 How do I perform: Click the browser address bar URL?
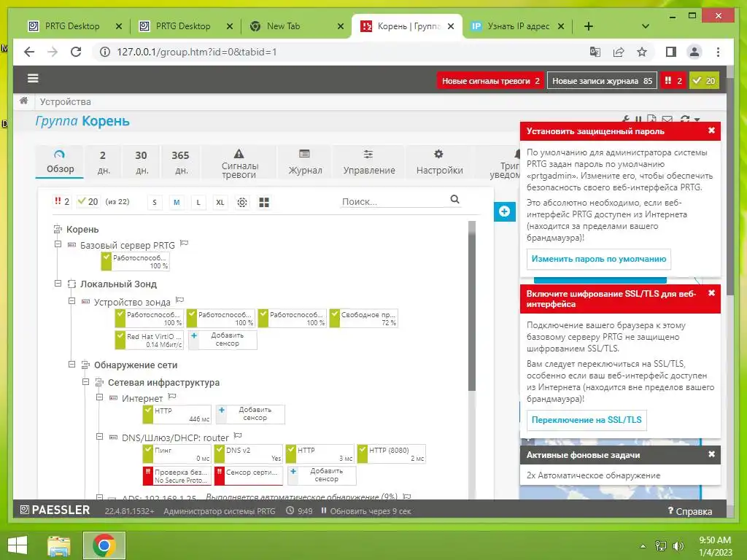(x=197, y=52)
